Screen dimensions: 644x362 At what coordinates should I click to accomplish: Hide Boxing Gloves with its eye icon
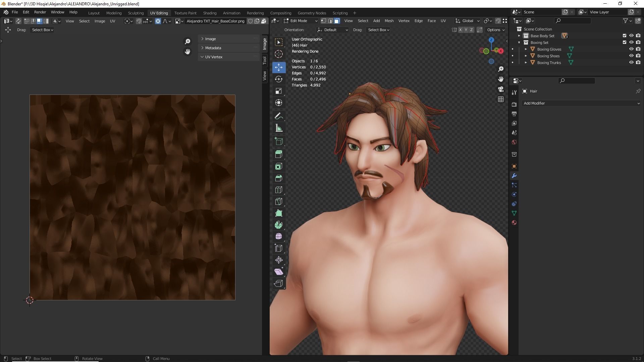(x=631, y=49)
